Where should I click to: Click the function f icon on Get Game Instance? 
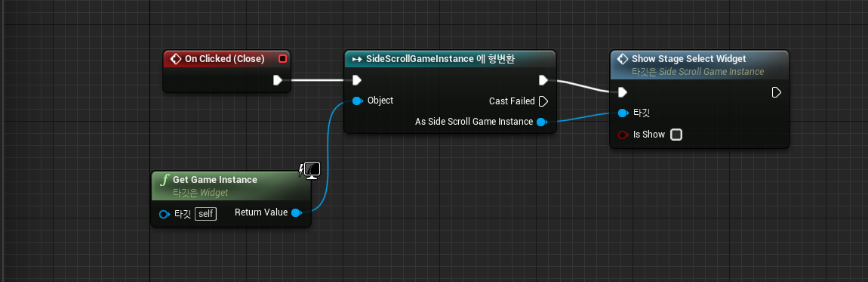164,180
